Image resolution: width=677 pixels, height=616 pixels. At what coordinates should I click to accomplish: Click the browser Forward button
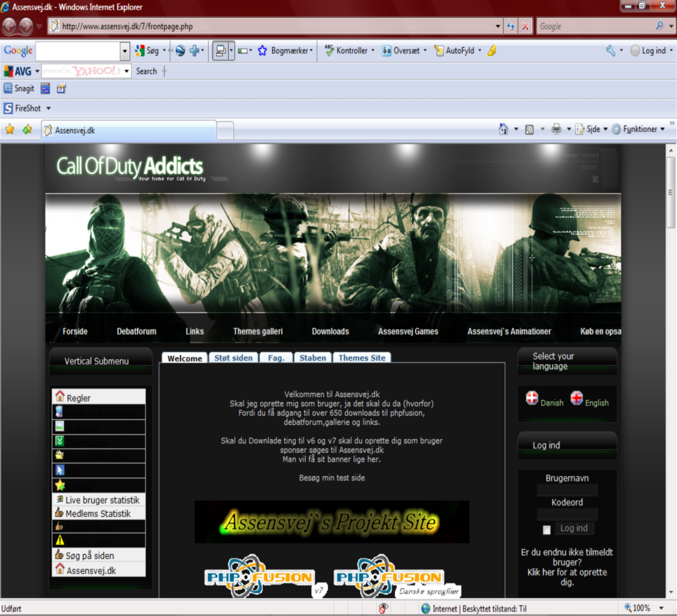tap(26, 26)
